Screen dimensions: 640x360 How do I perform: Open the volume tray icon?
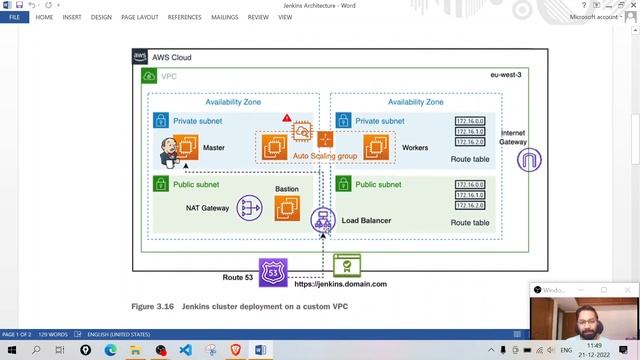(x=551, y=350)
